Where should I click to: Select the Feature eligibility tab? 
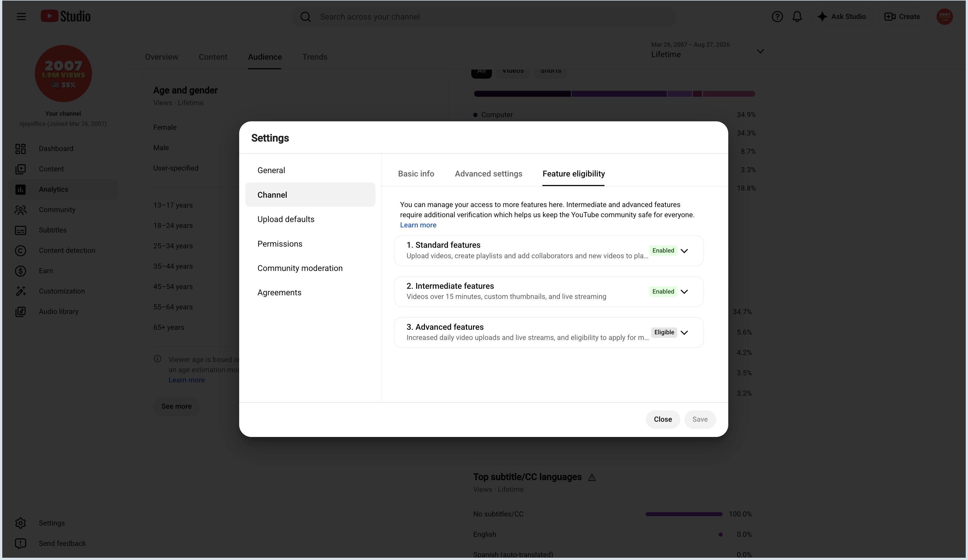[x=573, y=174]
